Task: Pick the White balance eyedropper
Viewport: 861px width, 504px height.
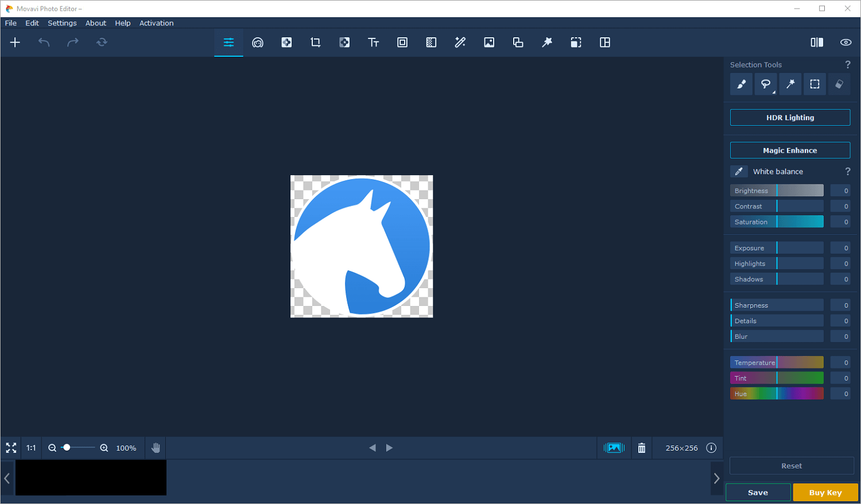Action: tap(739, 171)
